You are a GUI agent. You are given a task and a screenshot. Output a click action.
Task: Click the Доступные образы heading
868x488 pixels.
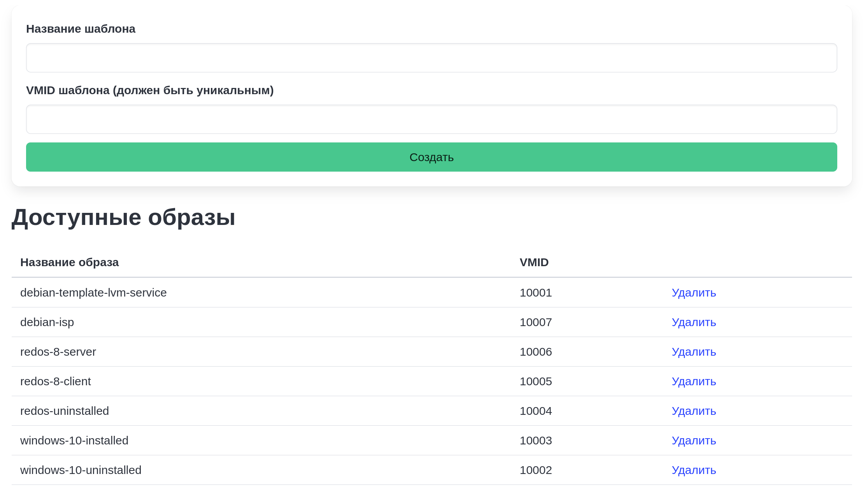pyautogui.click(x=123, y=217)
